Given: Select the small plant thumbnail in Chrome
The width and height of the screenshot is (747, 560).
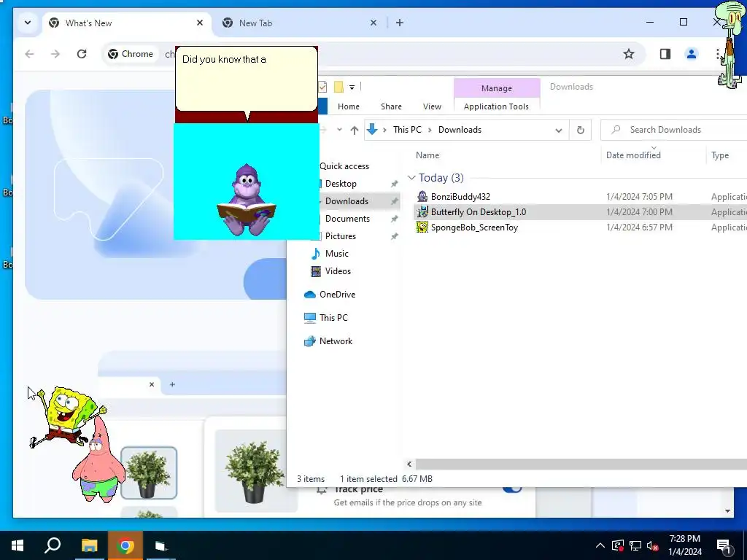Looking at the screenshot, I should (149, 472).
